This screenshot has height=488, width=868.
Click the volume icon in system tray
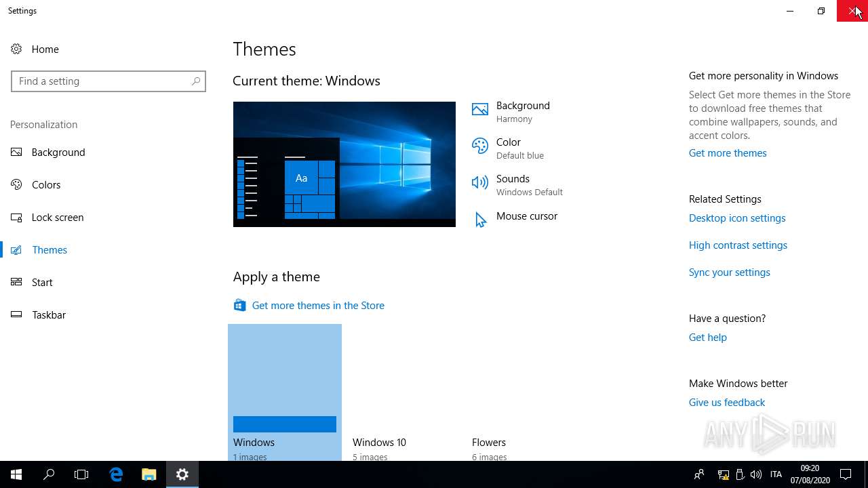pyautogui.click(x=756, y=474)
